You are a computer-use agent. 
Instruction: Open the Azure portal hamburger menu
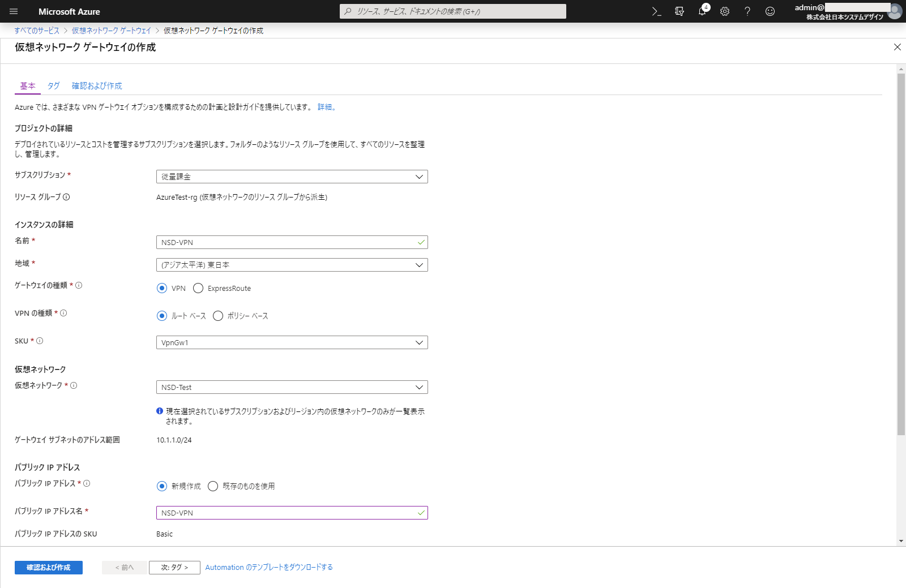click(14, 11)
